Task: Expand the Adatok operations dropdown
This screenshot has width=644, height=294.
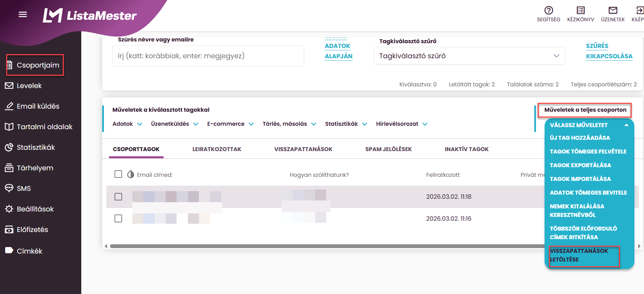Action: 127,124
